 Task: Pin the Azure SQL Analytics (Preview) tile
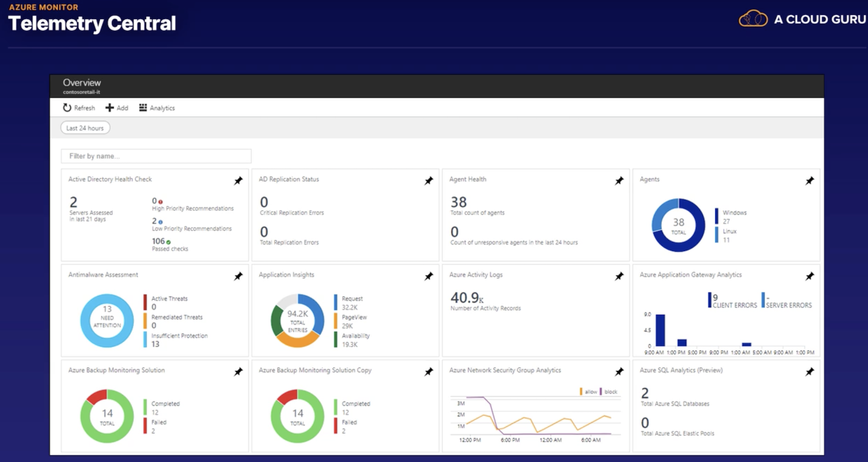coord(809,371)
